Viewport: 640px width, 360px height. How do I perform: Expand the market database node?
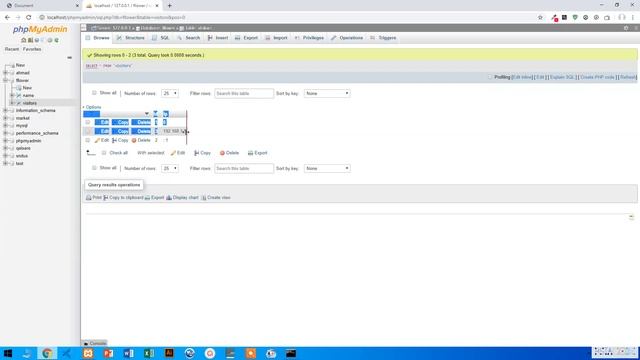click(x=5, y=118)
